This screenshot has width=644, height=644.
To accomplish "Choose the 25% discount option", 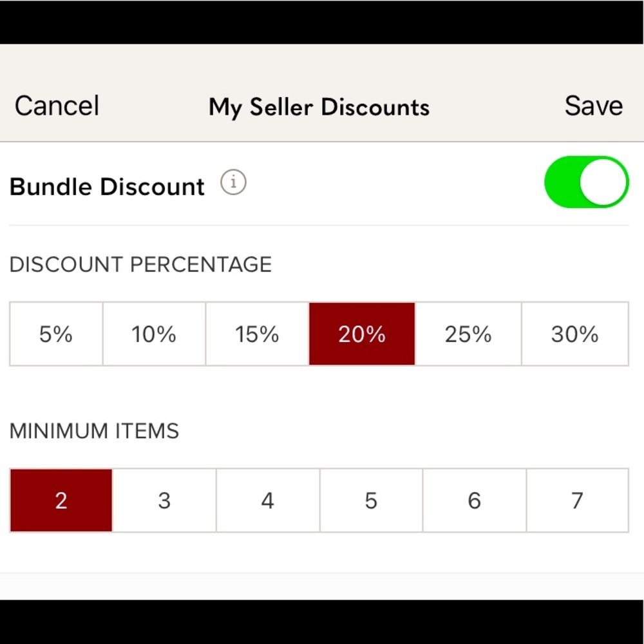I will click(468, 334).
